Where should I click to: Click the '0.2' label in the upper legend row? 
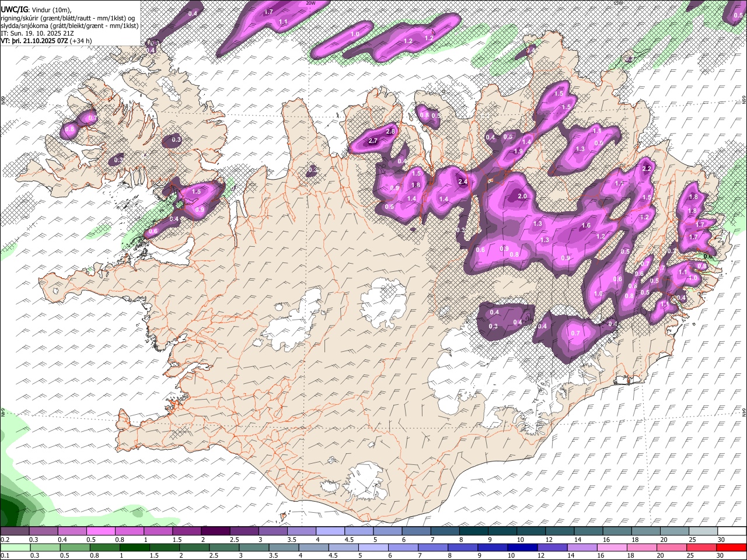tap(5, 540)
